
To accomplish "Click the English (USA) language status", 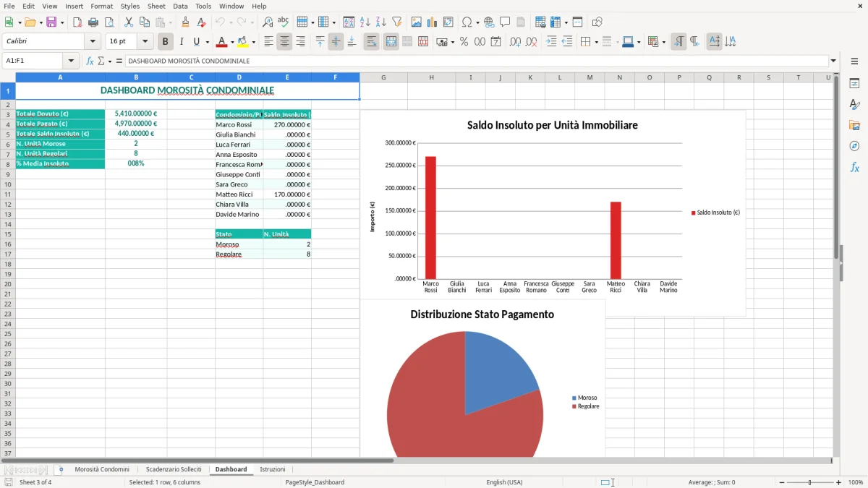I will [x=504, y=482].
